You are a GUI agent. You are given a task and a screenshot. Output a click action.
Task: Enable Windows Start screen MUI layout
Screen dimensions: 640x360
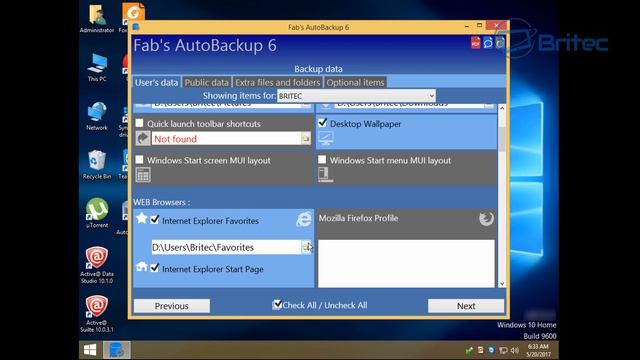click(140, 159)
